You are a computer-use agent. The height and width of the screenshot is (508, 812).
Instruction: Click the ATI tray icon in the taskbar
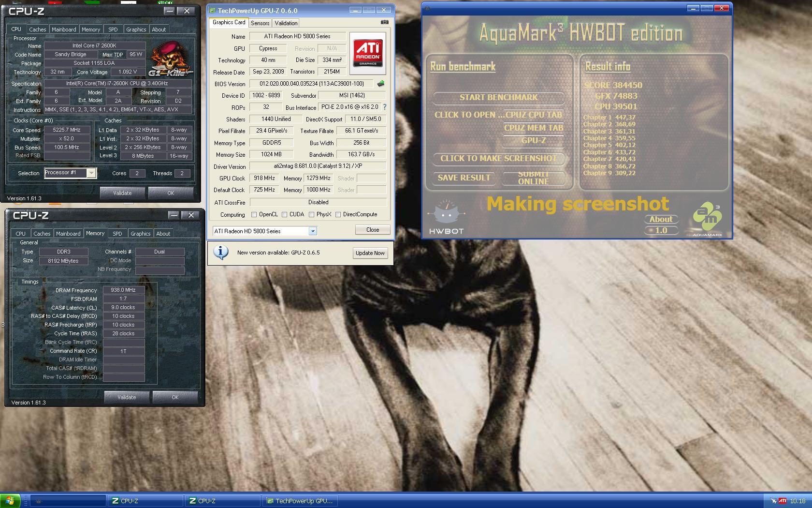[x=783, y=501]
